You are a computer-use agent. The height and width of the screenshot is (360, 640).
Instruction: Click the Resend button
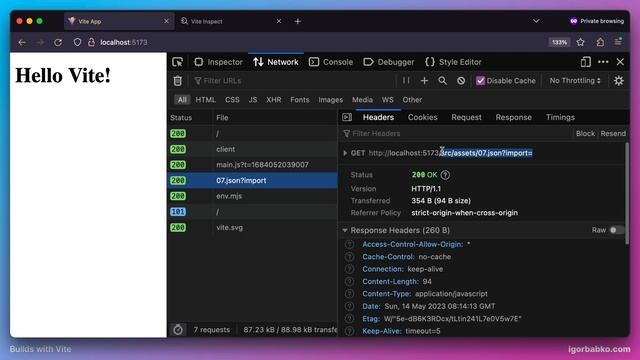click(613, 133)
